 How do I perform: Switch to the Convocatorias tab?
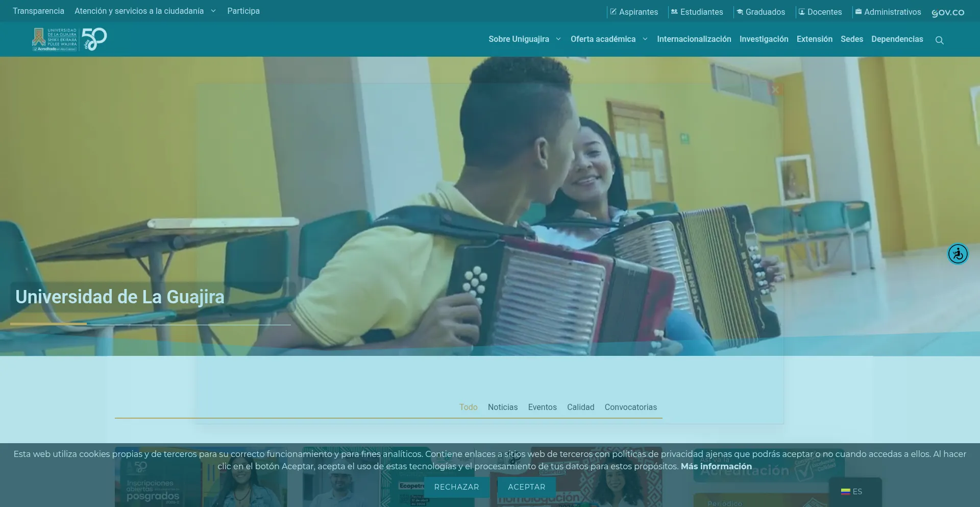(x=631, y=407)
